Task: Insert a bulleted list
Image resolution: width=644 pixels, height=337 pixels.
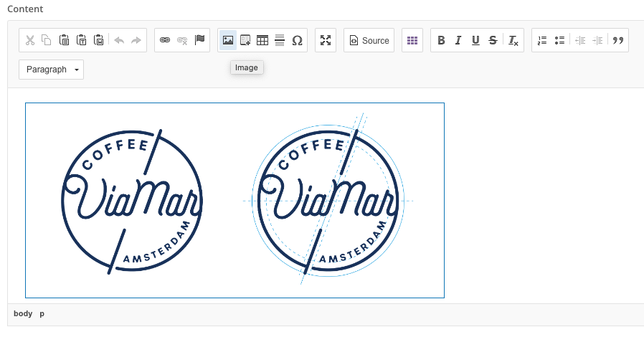Action: pos(559,40)
